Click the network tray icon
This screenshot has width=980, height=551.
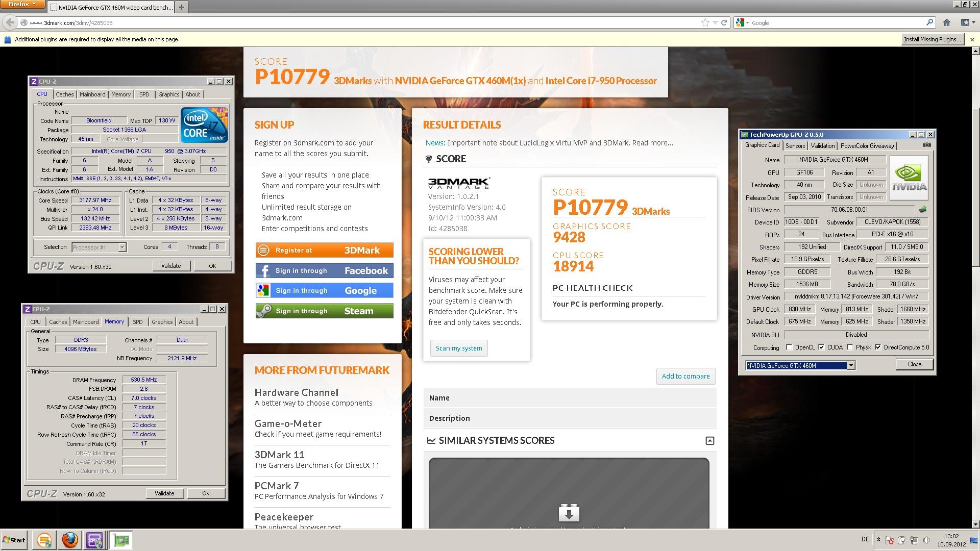pyautogui.click(x=914, y=540)
